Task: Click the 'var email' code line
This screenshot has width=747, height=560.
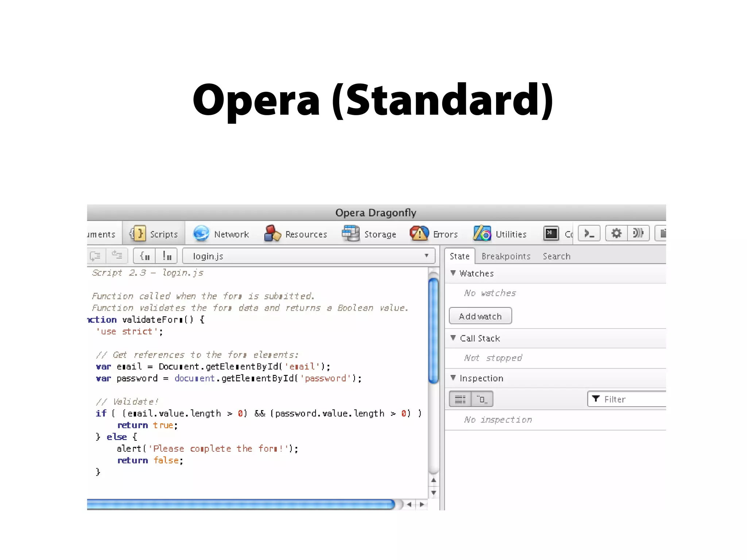Action: [213, 366]
